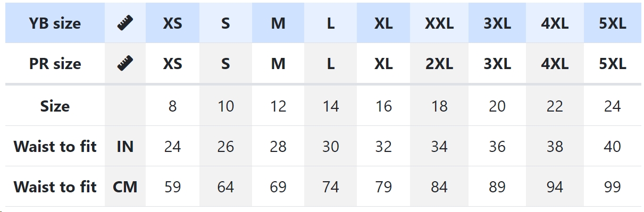Screen dimensions: 644x212
Task: Click waist value 40 in inches row
Action: 612,146
